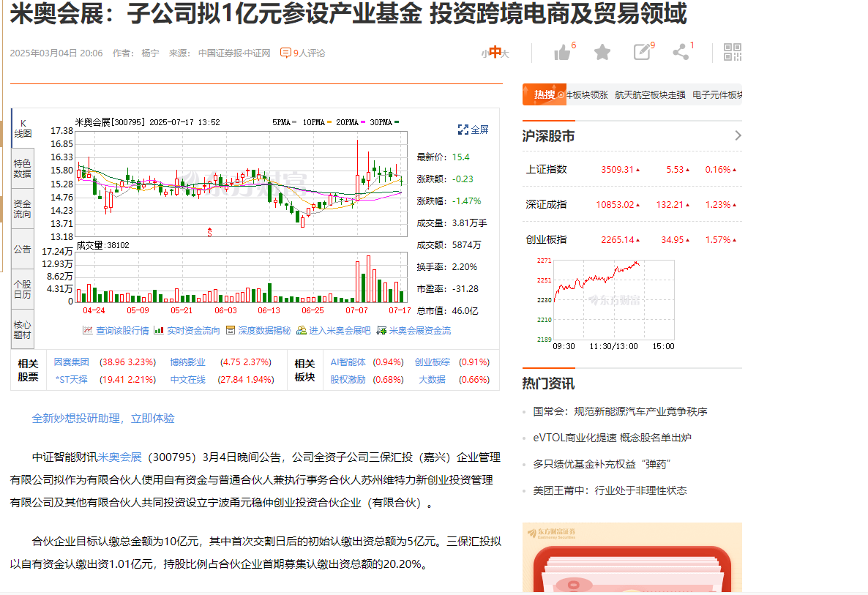The image size is (868, 595).
Task: Click the 热门资讯 heading
Action: [x=548, y=383]
